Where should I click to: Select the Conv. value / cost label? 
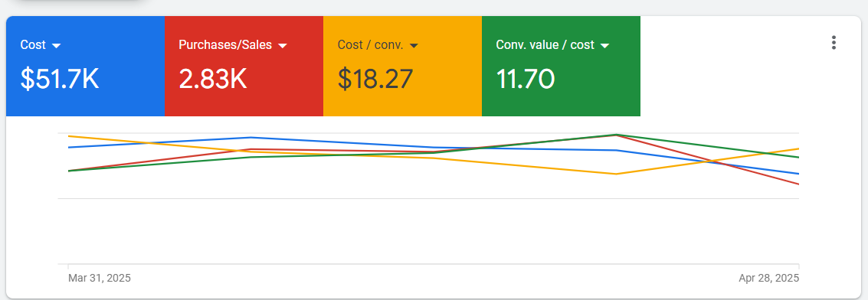tap(545, 44)
